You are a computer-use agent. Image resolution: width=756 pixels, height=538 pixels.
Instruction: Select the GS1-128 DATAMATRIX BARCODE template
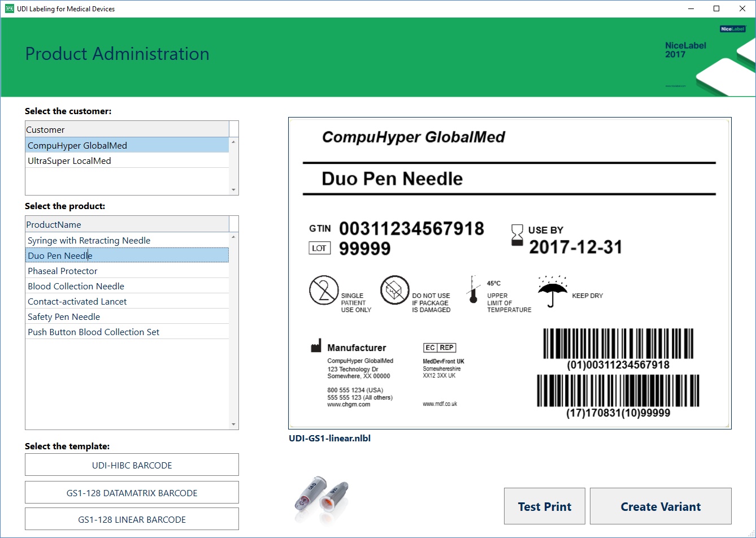coord(132,492)
